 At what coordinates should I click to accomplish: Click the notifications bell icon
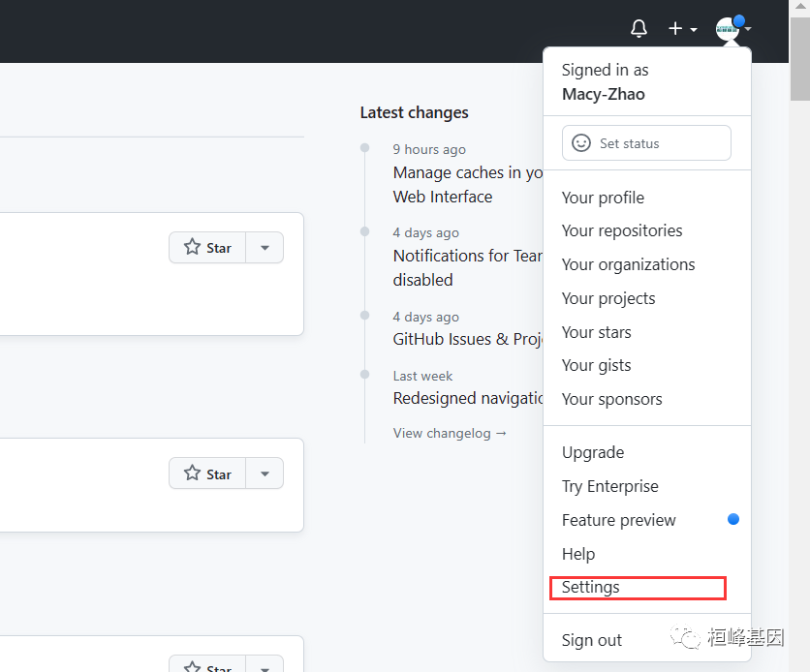click(639, 29)
